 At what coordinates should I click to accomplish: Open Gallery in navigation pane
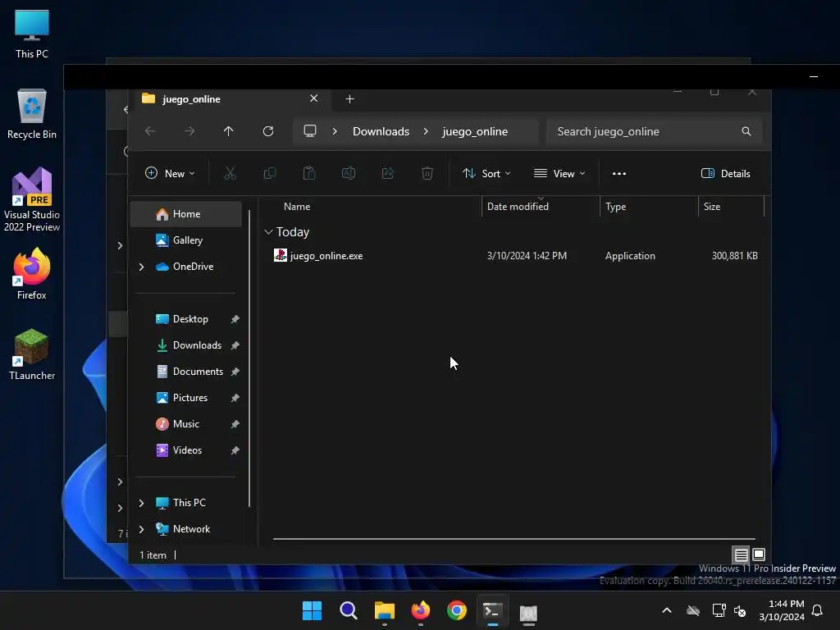click(x=186, y=240)
